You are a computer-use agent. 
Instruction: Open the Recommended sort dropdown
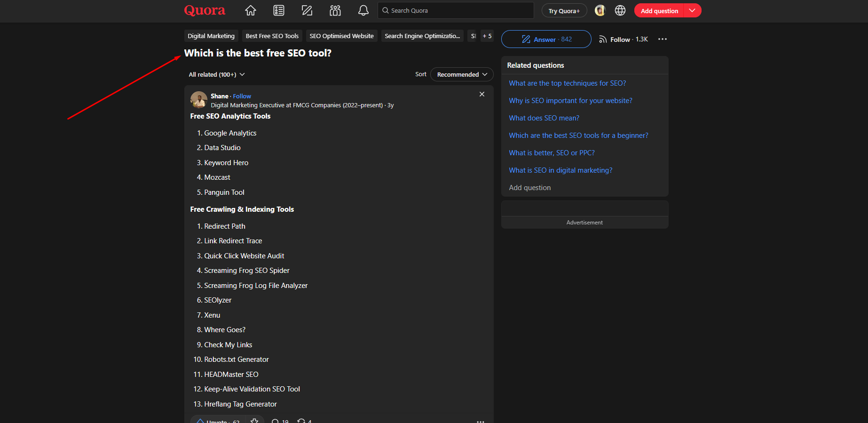[462, 74]
